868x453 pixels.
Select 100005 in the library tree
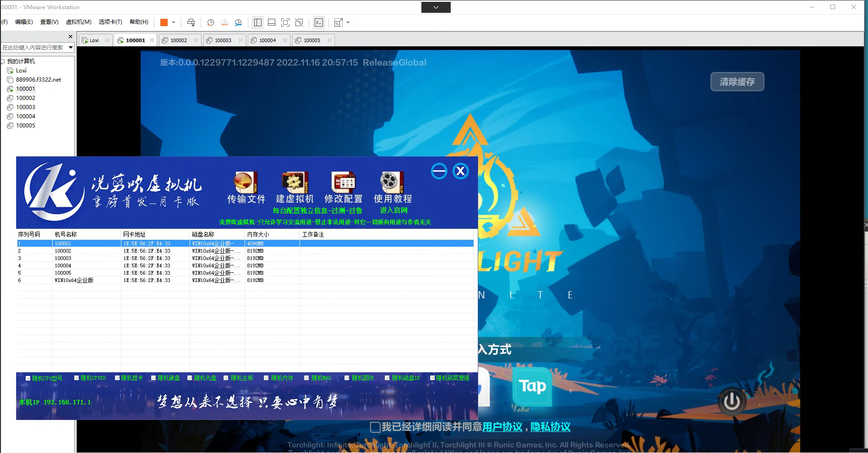coord(25,126)
